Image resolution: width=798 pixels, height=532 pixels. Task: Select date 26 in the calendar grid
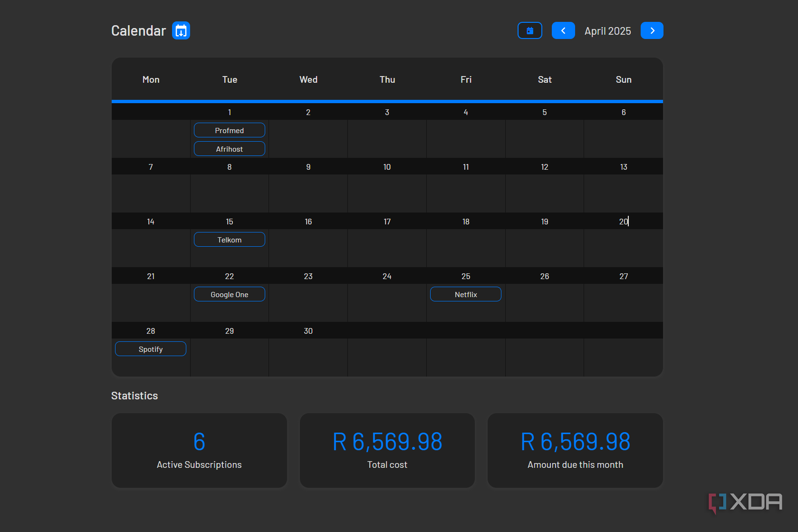(545, 276)
